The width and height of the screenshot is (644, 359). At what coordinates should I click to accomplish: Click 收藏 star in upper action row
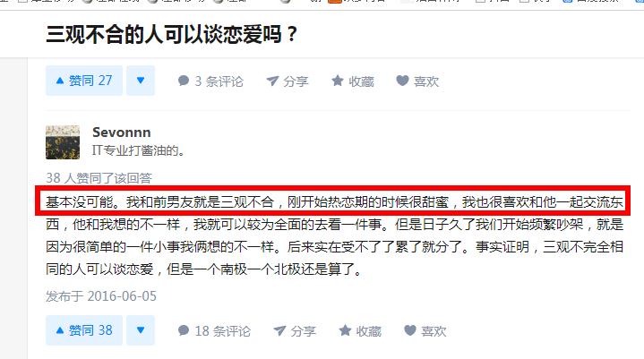[x=353, y=81]
